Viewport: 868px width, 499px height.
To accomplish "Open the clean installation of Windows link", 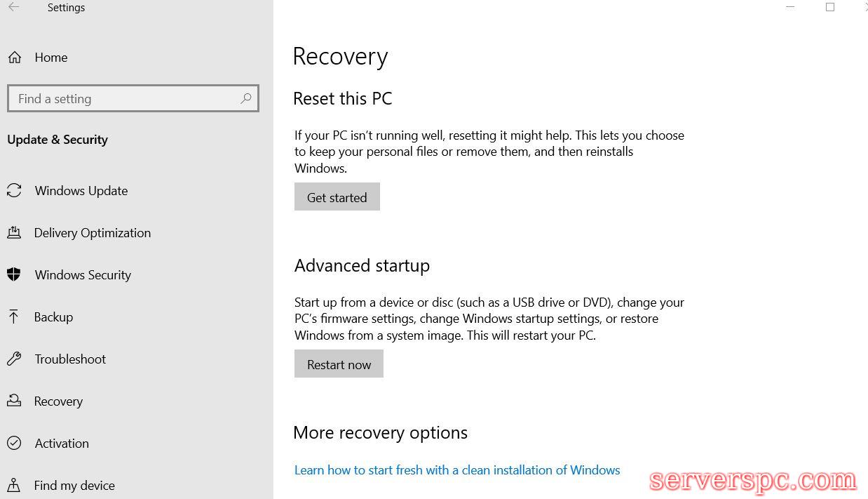I will (457, 470).
